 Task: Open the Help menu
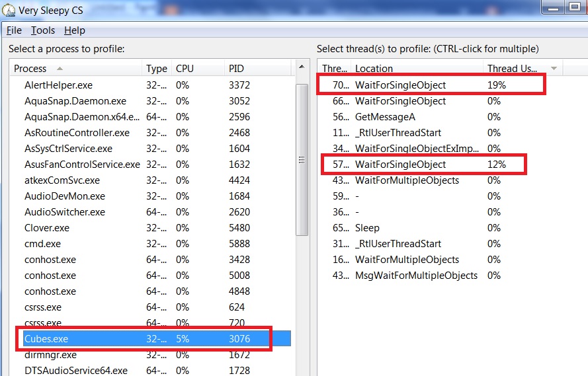[74, 30]
